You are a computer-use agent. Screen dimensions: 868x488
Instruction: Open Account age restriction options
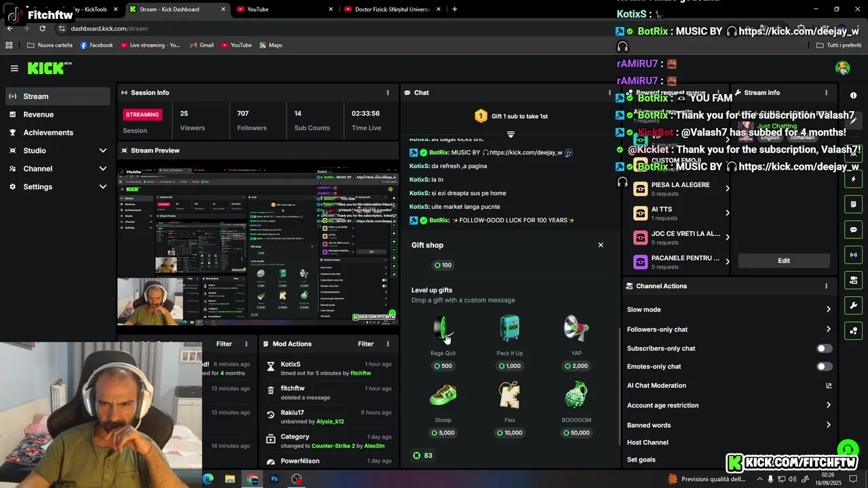pos(729,405)
